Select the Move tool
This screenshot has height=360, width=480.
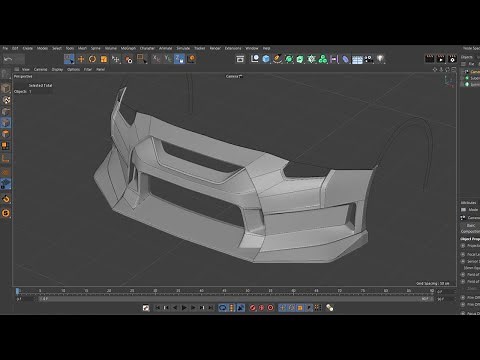[81, 59]
